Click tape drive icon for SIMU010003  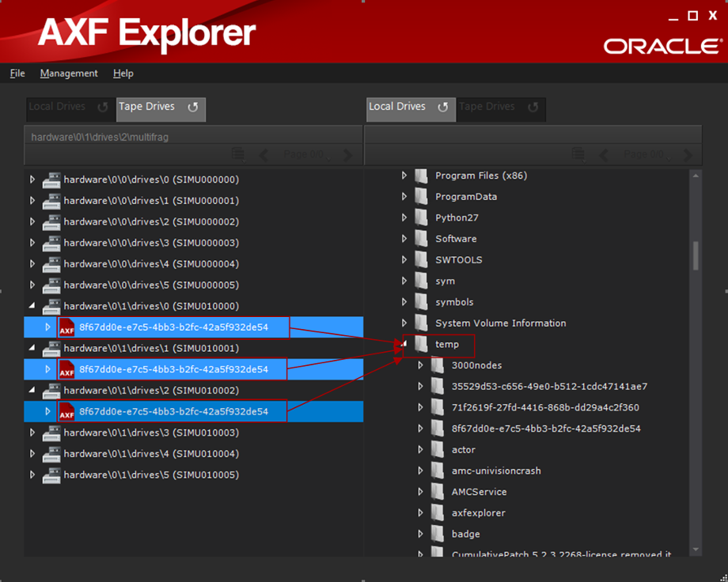coord(51,433)
